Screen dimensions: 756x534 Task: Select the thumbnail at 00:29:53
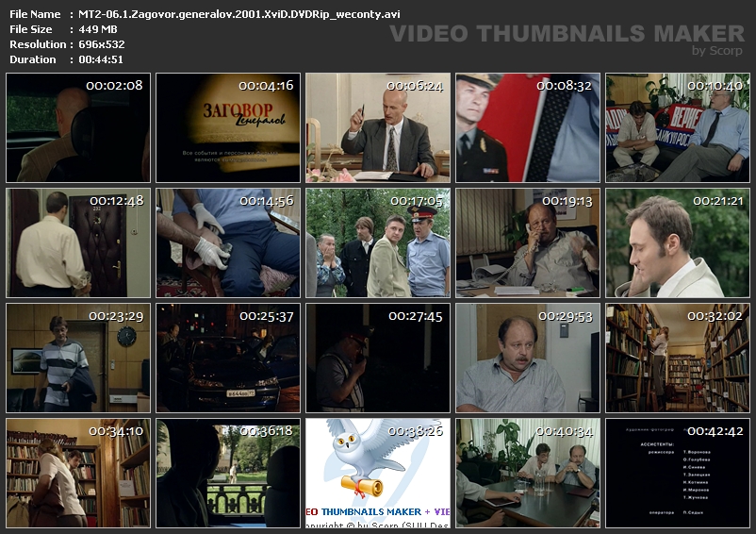pos(528,358)
